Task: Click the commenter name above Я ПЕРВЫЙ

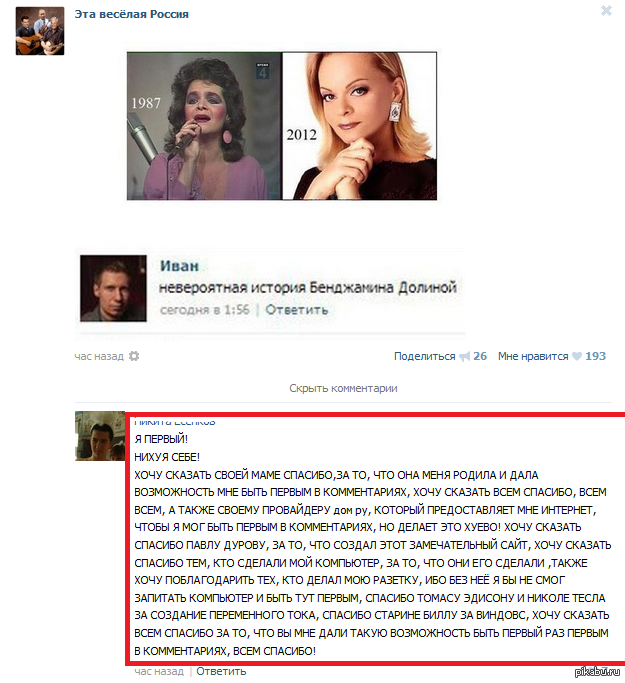Action: (x=175, y=421)
